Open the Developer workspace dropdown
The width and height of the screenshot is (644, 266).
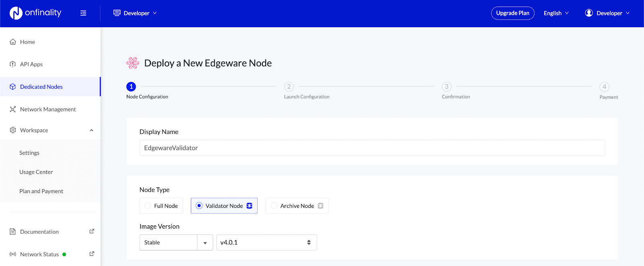[x=136, y=13]
